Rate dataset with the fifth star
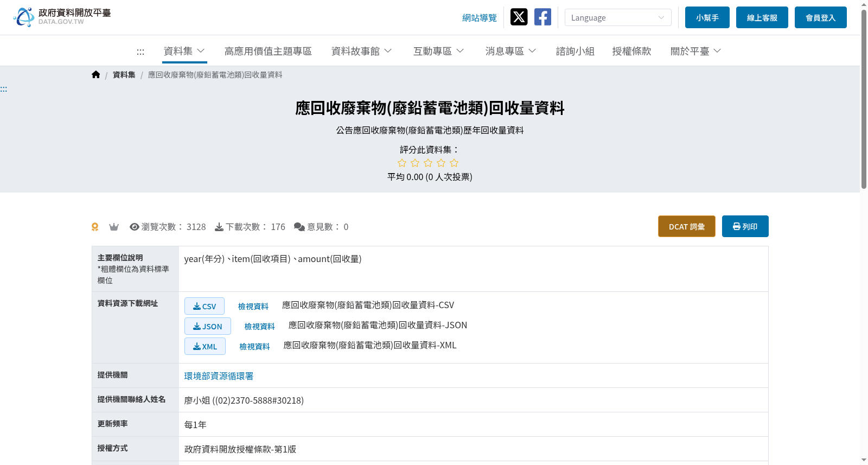 point(454,163)
